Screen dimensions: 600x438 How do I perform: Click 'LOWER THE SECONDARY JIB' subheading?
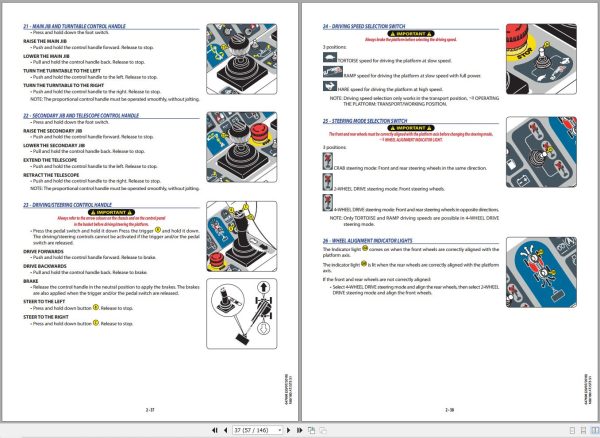54,145
